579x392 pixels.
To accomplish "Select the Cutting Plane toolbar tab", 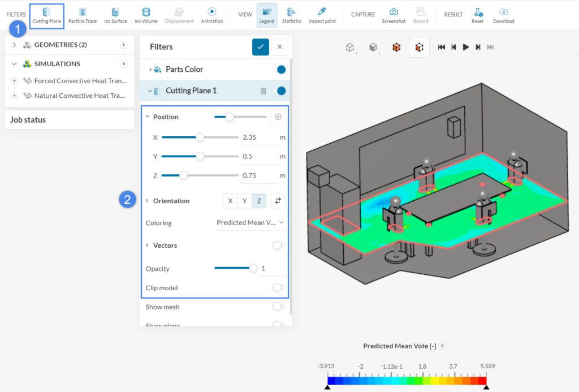I will 46,14.
